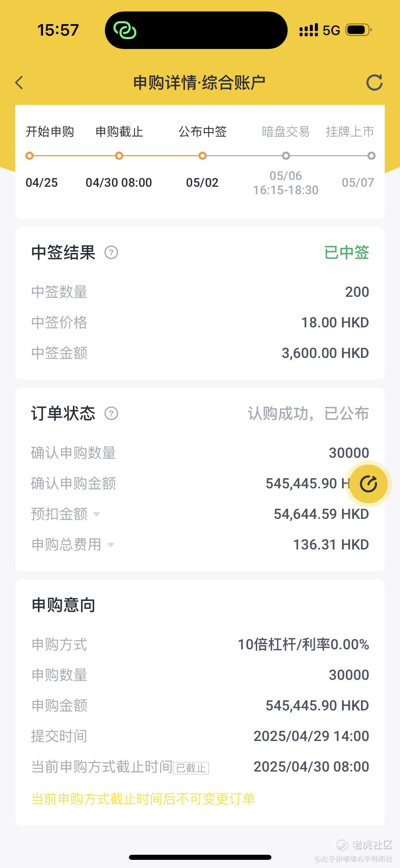
Task: Expand the 预扣金额 dropdown arrow
Action: coord(96,514)
